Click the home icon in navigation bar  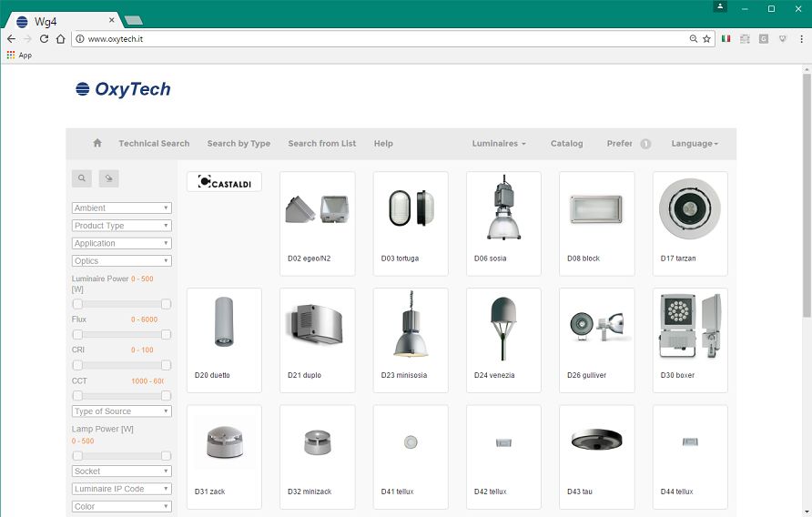pyautogui.click(x=97, y=143)
